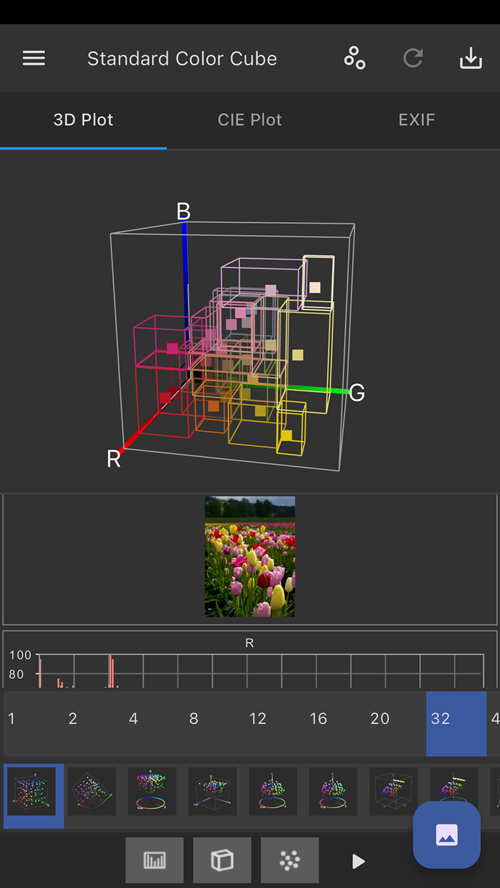
Task: Tap the tulip field photo preview
Action: click(x=250, y=557)
